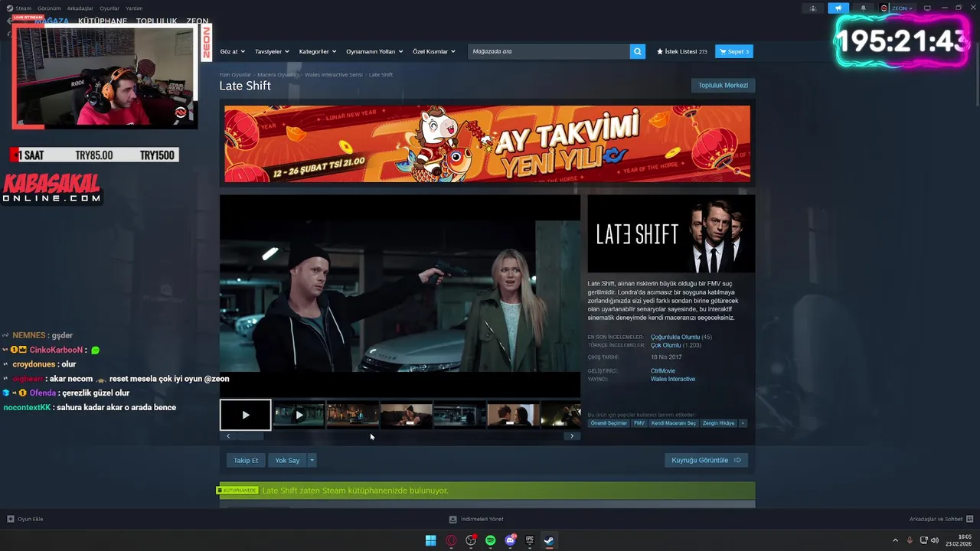The width and height of the screenshot is (980, 551).
Task: Open the announcements megaphone icon
Action: click(x=838, y=8)
